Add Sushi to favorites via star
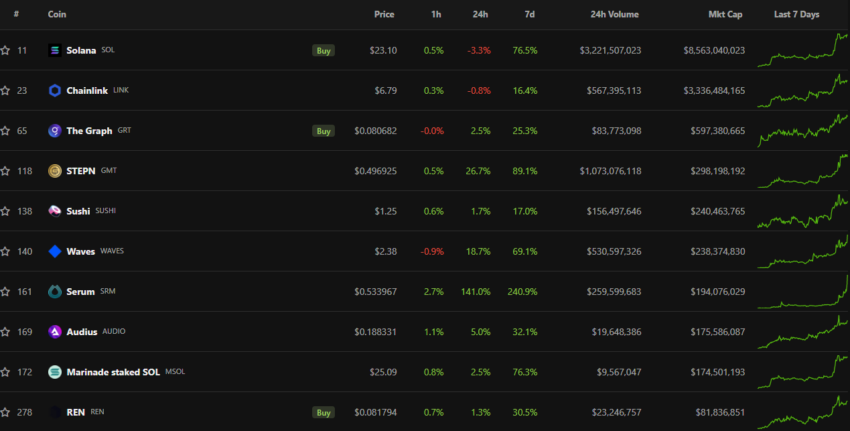Image resolution: width=850 pixels, height=431 pixels. [x=5, y=211]
